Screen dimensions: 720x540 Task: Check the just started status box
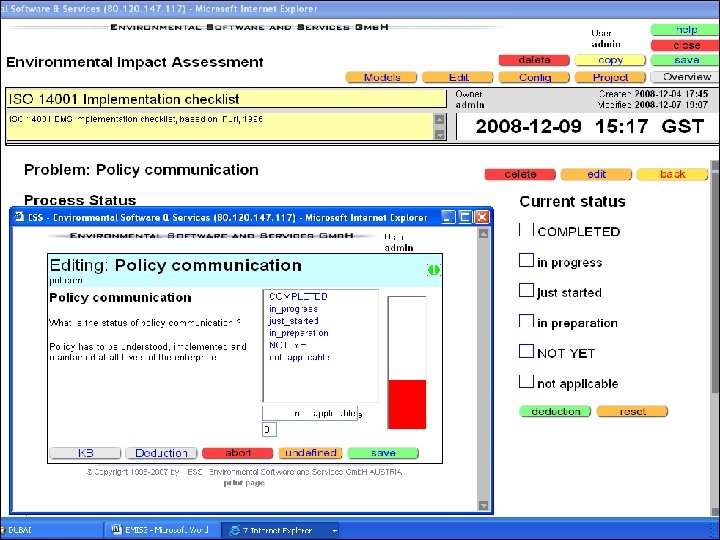coord(526,290)
